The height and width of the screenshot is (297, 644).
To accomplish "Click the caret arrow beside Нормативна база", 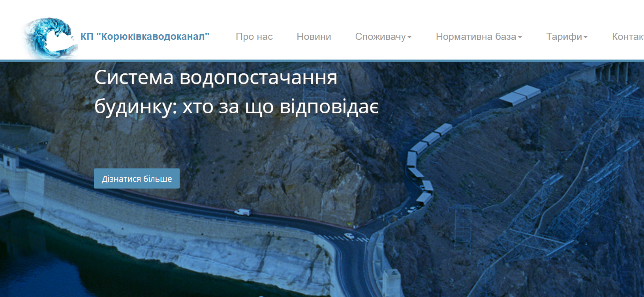I will pos(520,37).
